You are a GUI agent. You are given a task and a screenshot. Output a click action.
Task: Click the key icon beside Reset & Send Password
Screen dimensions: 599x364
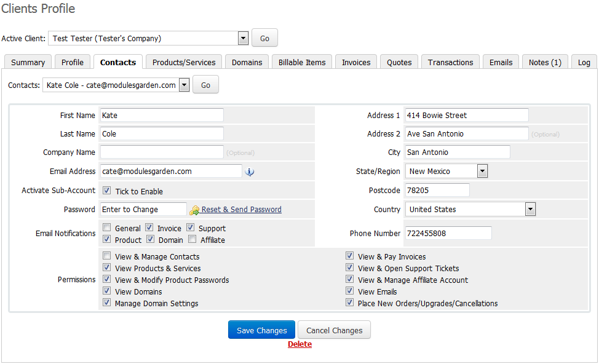click(194, 210)
